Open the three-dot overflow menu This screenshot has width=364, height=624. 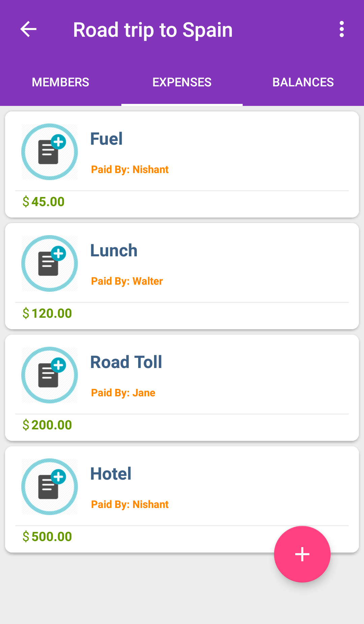pos(342,29)
